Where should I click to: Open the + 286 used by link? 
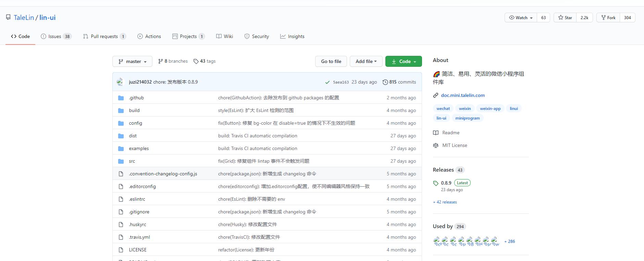(509, 241)
